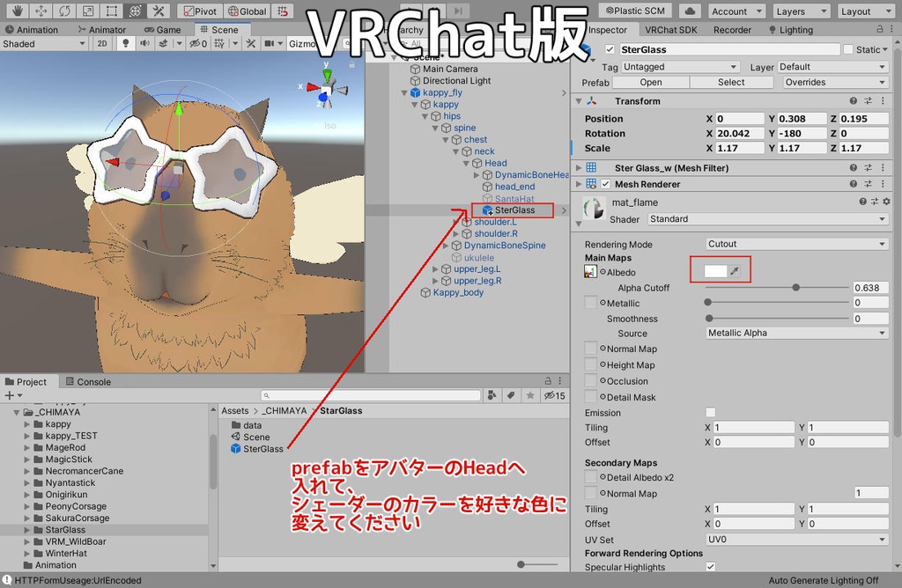Disable the Mesh Renderer checkbox
Screen dimensions: 902x588
click(605, 185)
